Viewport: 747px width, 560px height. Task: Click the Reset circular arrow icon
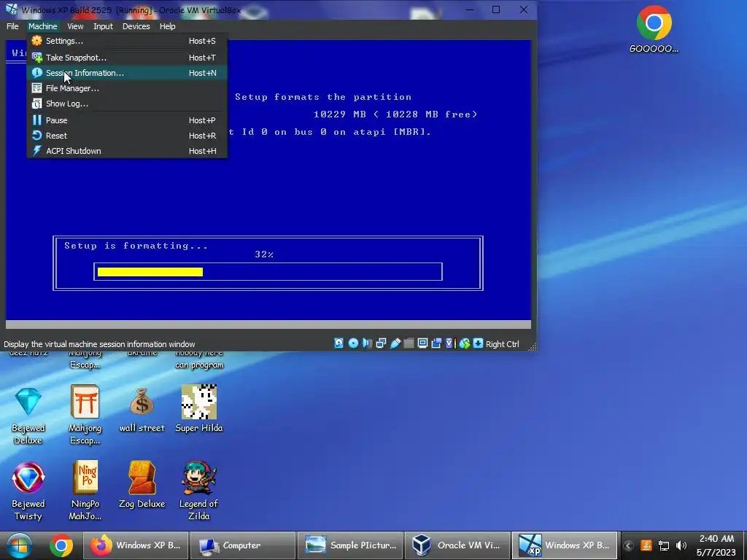pyautogui.click(x=36, y=136)
